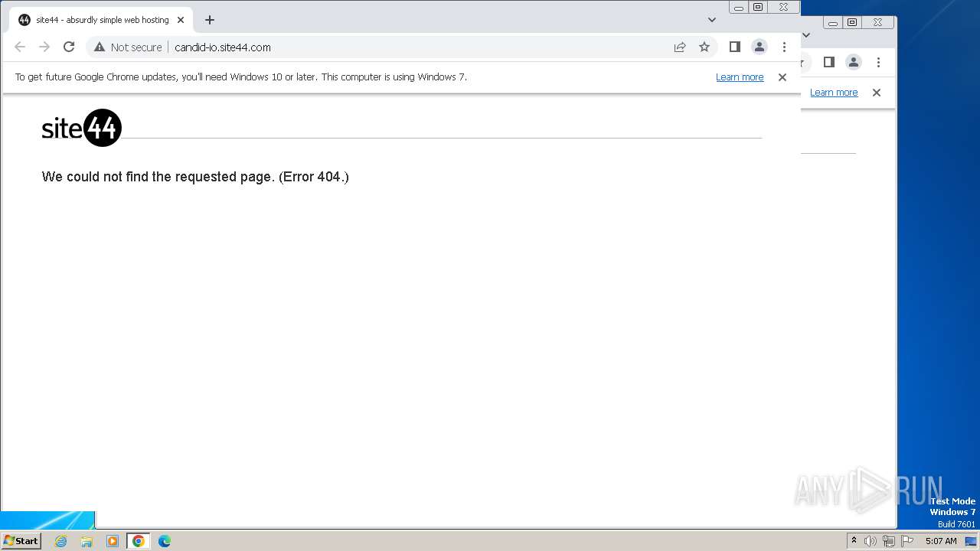Launch Microsoft Edge from taskbar
The width and height of the screenshot is (980, 551).
[165, 541]
